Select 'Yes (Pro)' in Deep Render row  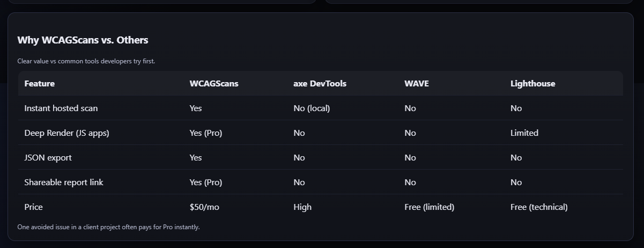click(x=206, y=133)
